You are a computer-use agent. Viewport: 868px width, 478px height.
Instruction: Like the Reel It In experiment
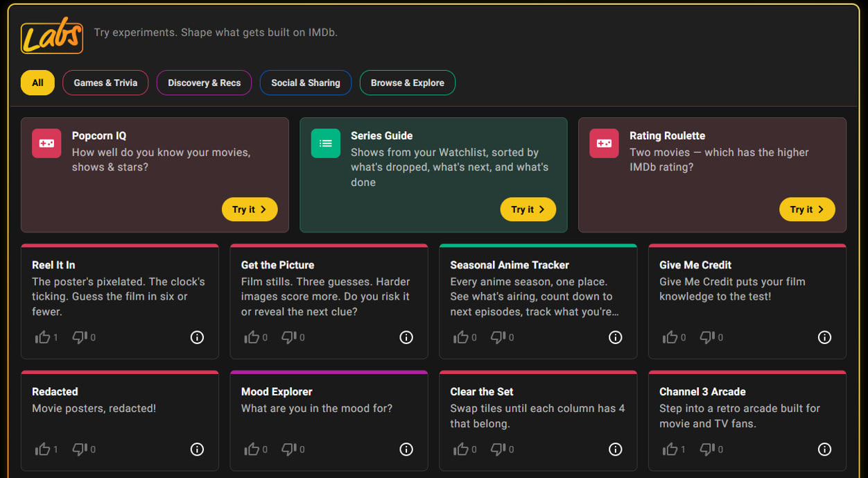43,337
